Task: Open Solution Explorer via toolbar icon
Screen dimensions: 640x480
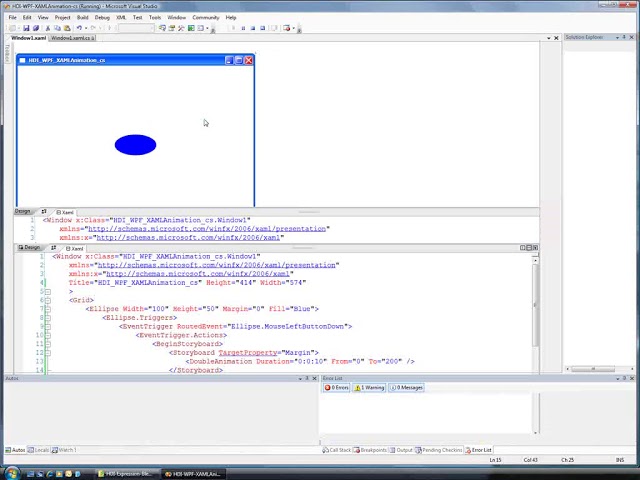Action: [162, 28]
